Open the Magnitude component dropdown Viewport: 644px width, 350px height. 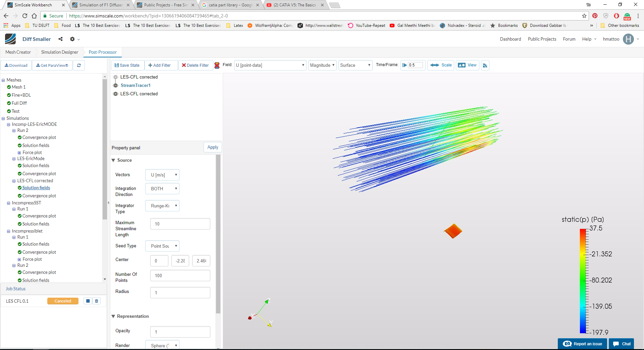pyautogui.click(x=322, y=65)
